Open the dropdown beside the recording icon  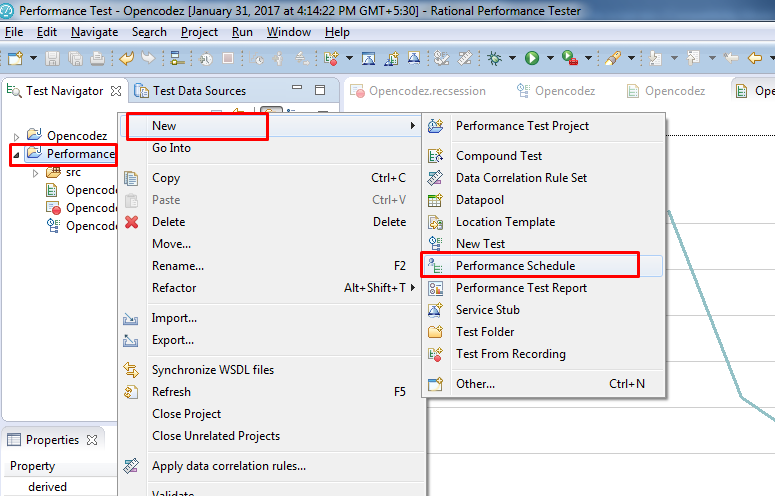click(349, 58)
